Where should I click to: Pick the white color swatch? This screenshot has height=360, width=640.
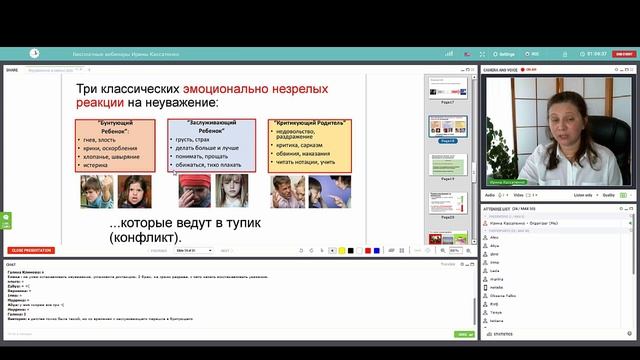coord(359,251)
